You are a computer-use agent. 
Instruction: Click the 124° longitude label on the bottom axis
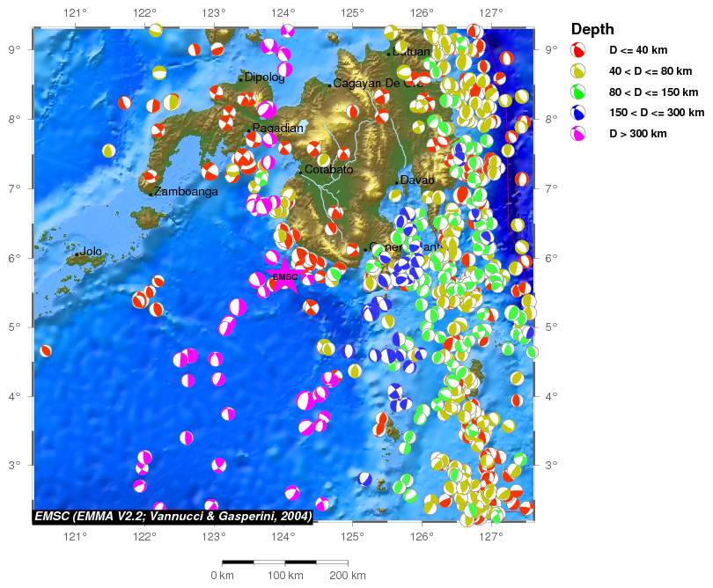tap(283, 537)
